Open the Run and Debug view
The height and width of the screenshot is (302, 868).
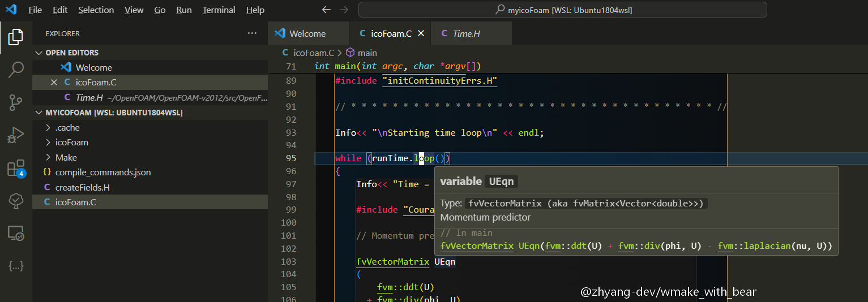point(16,136)
